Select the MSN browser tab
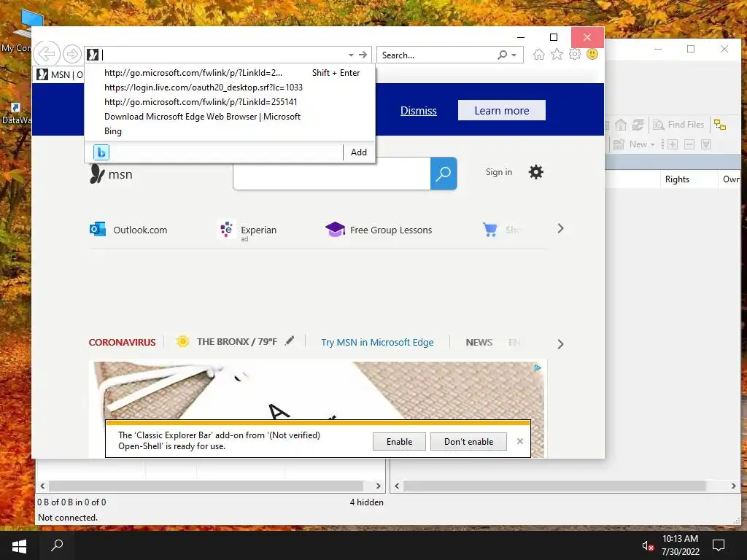Viewport: 747px width, 560px height. pyautogui.click(x=60, y=75)
